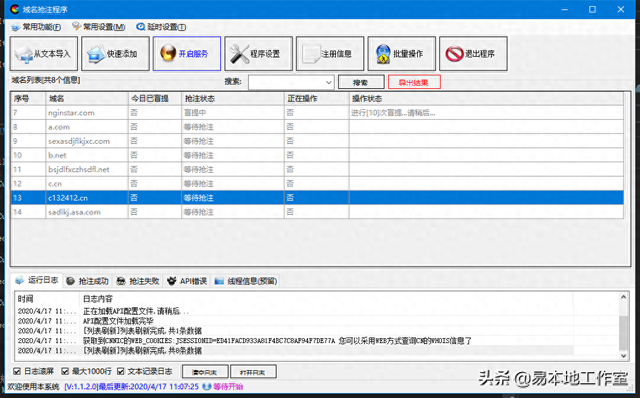Click log line 正在加载API配置文件,请稍后...
This screenshot has width=640, height=398.
click(x=136, y=311)
